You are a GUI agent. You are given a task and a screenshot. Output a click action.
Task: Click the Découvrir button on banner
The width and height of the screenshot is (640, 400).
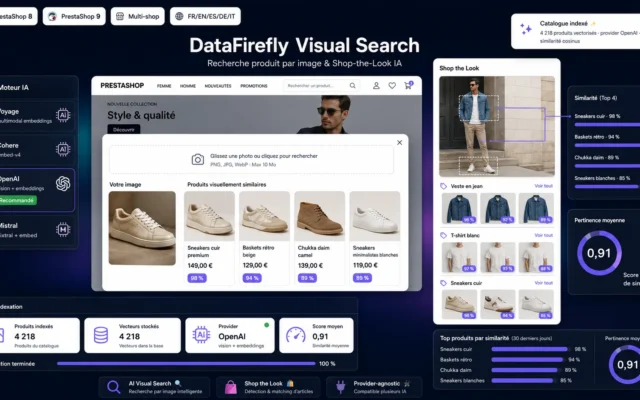(124, 130)
